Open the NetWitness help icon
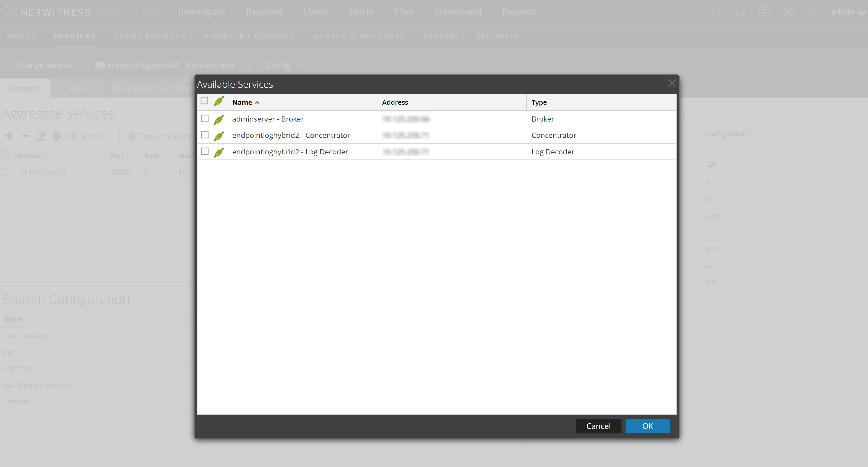868x467 pixels. [x=815, y=12]
